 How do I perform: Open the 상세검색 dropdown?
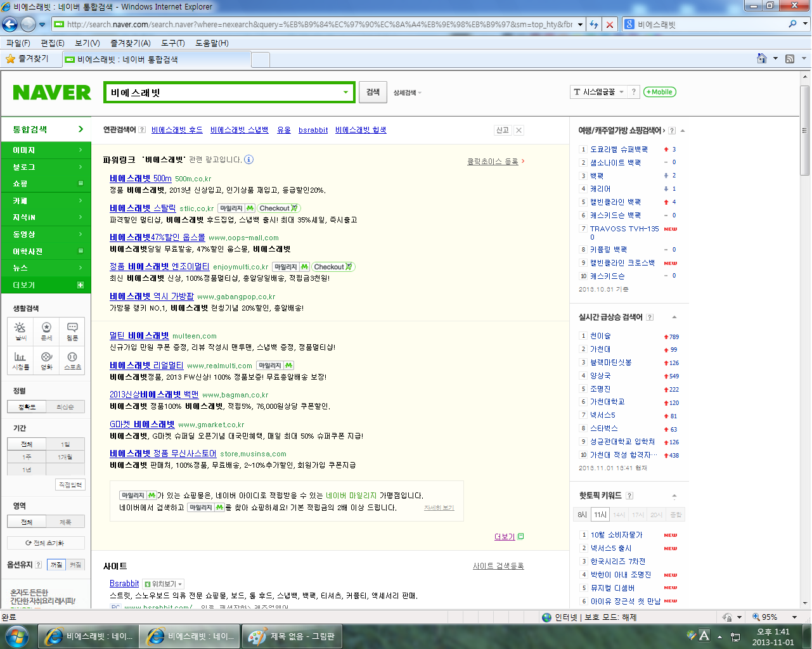point(407,93)
